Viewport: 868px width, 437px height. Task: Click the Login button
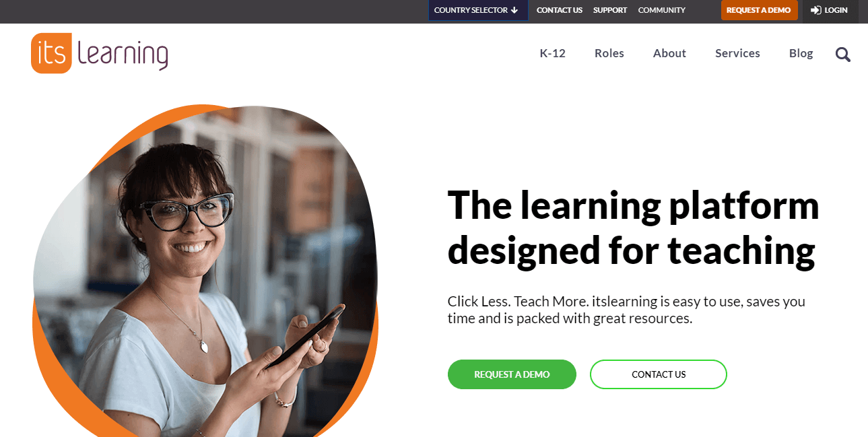pos(830,10)
